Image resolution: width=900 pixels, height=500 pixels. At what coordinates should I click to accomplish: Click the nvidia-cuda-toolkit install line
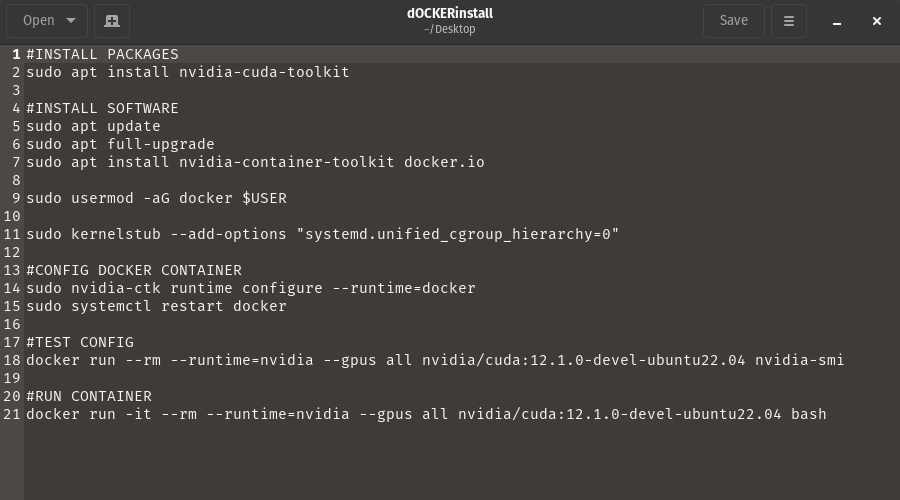(187, 72)
